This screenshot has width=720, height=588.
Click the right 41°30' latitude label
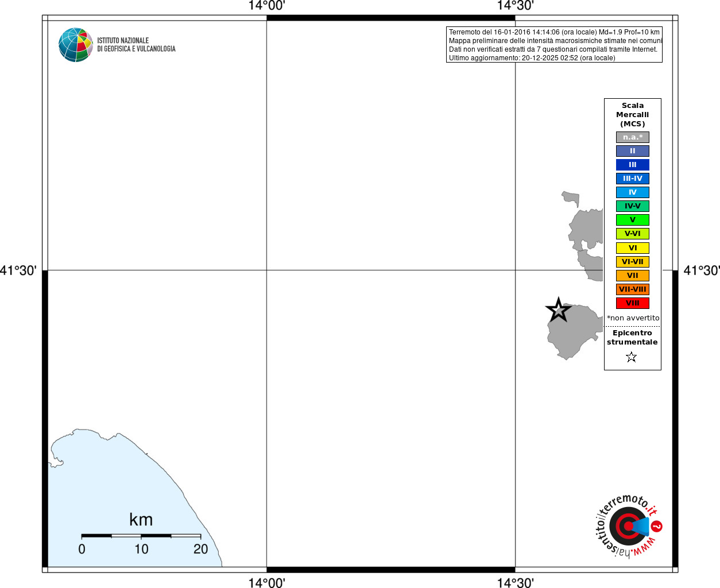tap(702, 270)
